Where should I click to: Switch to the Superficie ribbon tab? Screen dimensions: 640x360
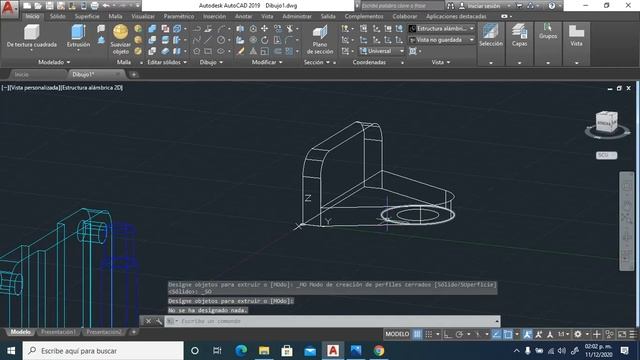point(87,16)
